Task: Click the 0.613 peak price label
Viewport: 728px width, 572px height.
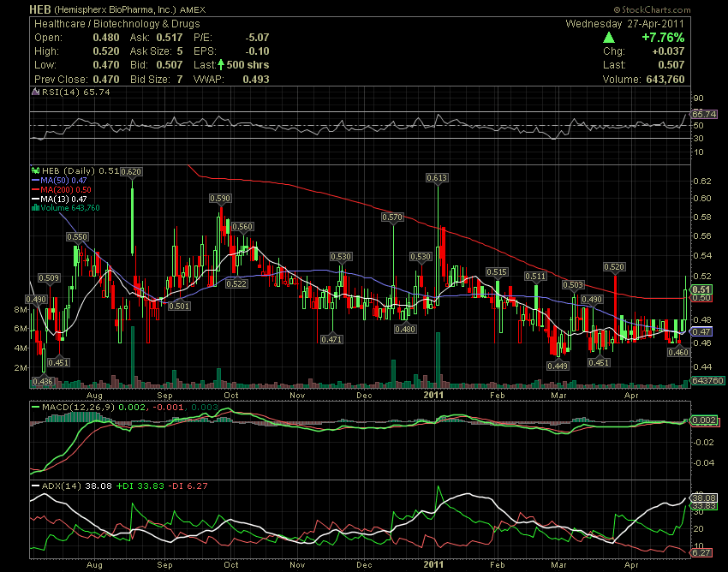Action: (x=437, y=178)
